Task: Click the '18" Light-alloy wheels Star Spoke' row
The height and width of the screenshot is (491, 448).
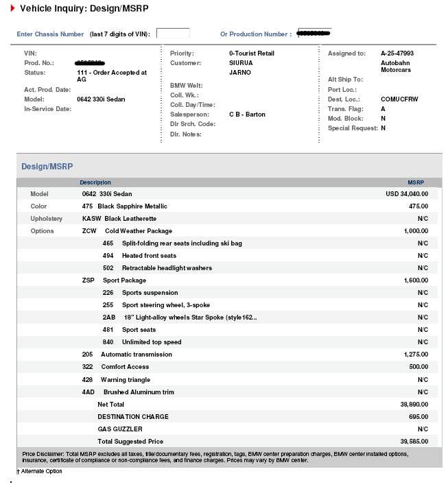Action: click(x=228, y=318)
